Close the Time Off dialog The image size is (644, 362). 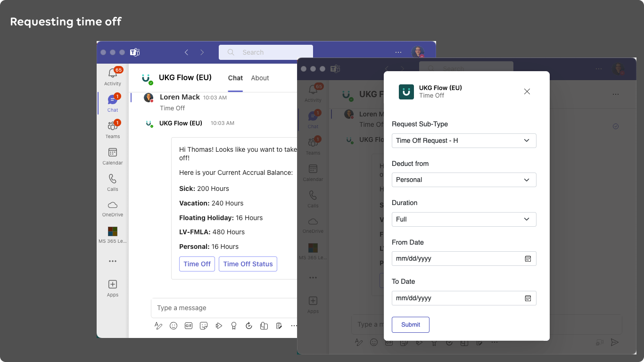point(527,91)
